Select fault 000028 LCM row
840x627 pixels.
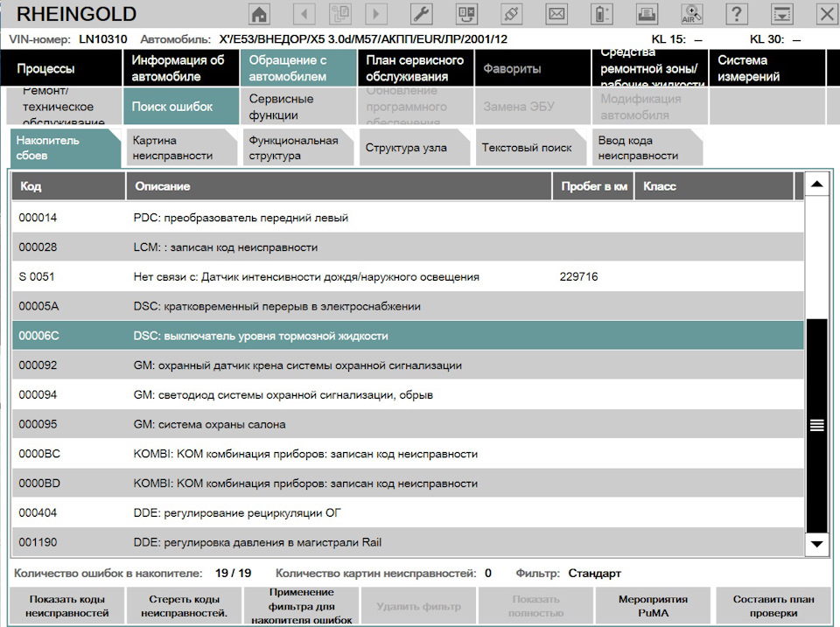coord(408,247)
